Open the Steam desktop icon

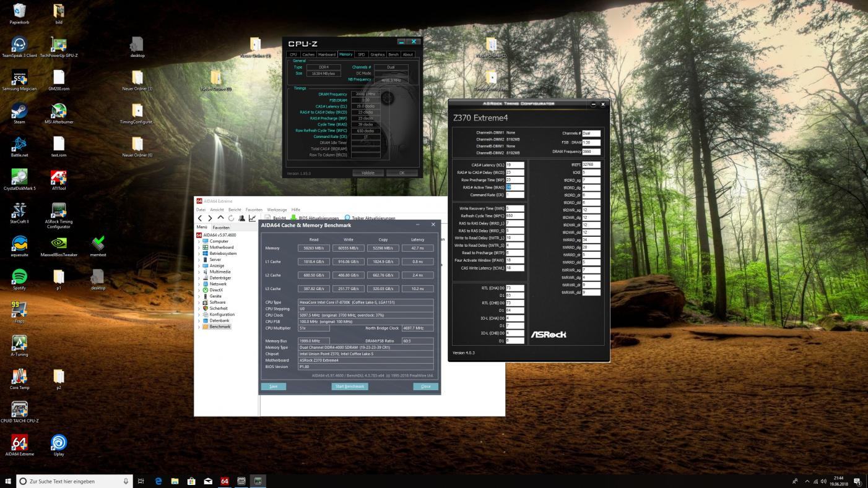(x=19, y=111)
